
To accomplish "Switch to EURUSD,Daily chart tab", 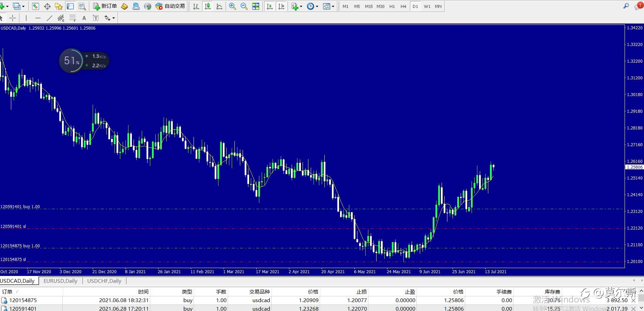I will point(61,281).
